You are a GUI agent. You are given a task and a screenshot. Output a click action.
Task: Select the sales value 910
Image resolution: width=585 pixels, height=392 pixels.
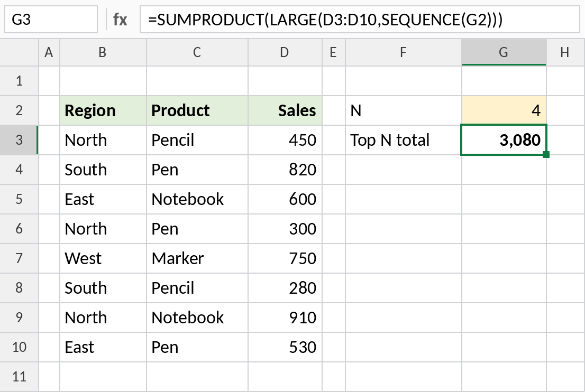click(285, 318)
